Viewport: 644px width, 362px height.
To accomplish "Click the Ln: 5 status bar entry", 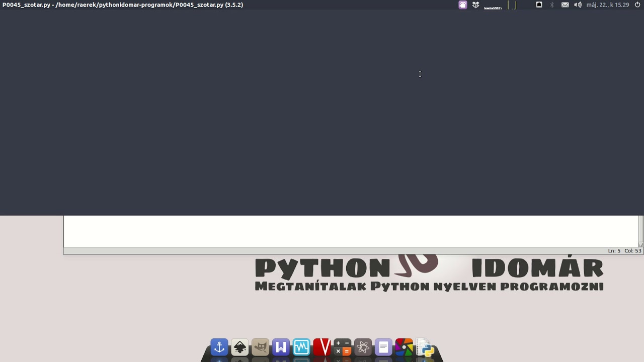I will click(x=614, y=251).
